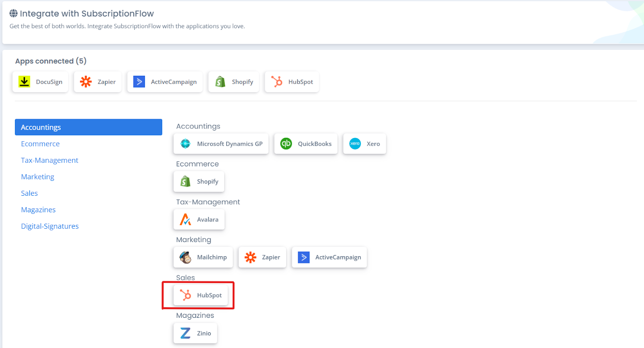Select the Accountings category tab

pyautogui.click(x=89, y=127)
